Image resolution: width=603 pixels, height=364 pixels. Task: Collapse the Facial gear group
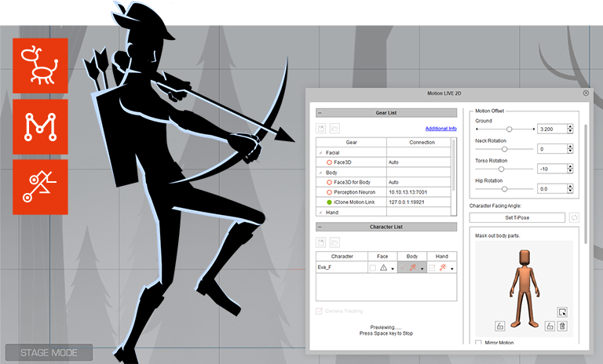[320, 152]
